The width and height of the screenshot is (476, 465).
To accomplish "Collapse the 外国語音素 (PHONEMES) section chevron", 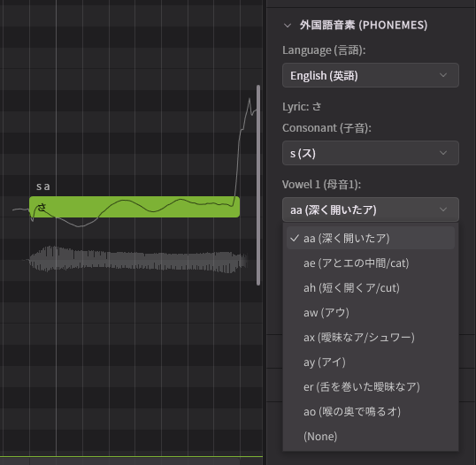I will 288,26.
